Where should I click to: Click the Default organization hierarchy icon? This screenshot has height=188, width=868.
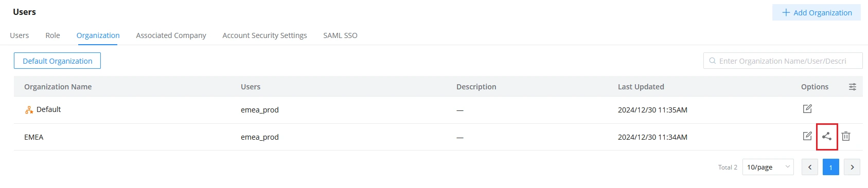(29, 110)
